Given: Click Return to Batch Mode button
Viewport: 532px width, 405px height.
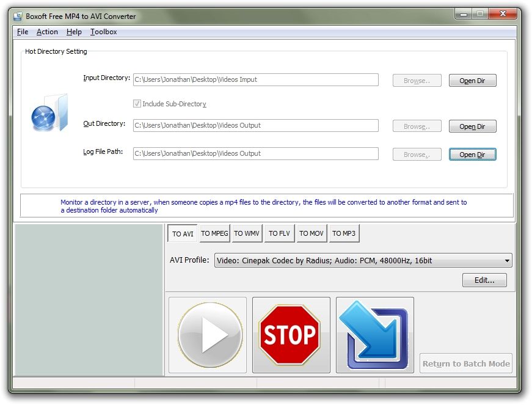Looking at the screenshot, I should coord(466,363).
